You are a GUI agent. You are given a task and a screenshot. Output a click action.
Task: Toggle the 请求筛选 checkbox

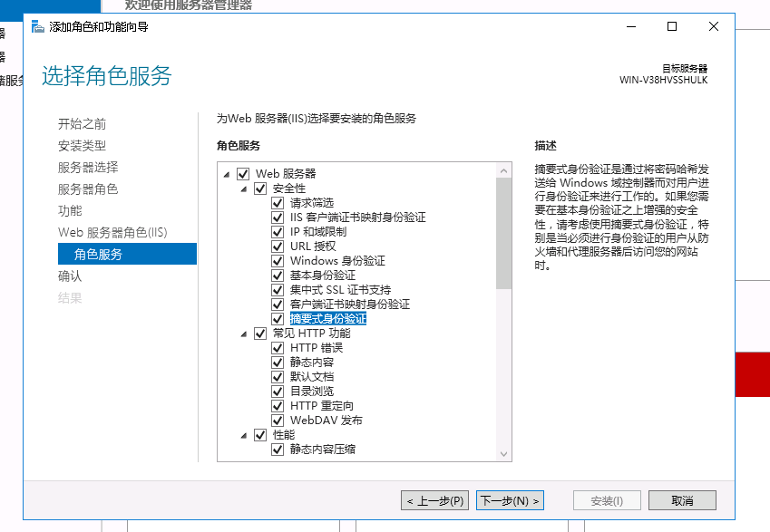point(278,203)
